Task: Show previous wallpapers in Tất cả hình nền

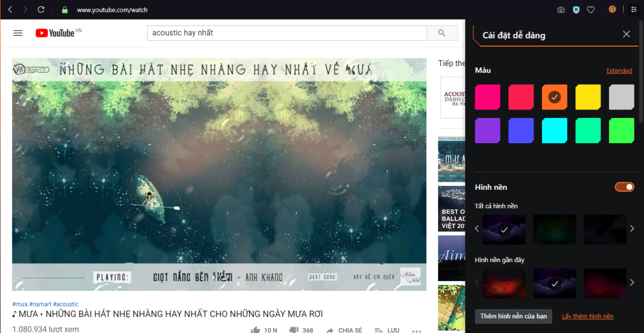Action: 477,229
